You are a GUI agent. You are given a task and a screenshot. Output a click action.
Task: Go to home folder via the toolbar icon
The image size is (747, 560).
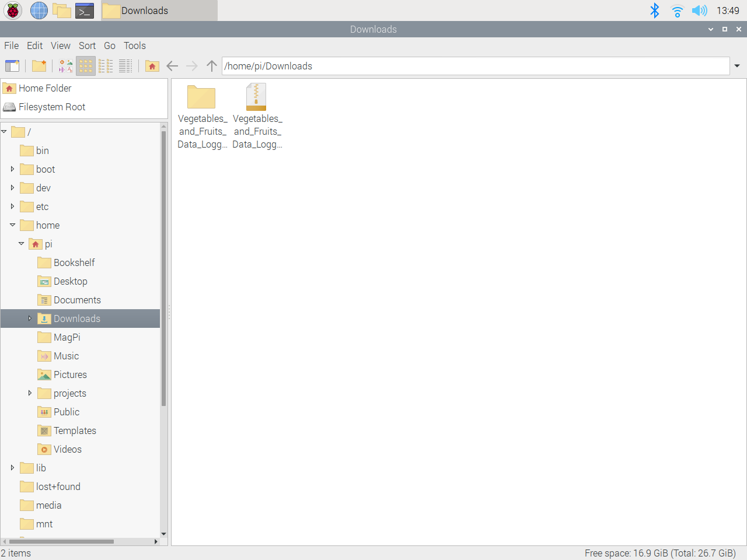click(x=152, y=66)
